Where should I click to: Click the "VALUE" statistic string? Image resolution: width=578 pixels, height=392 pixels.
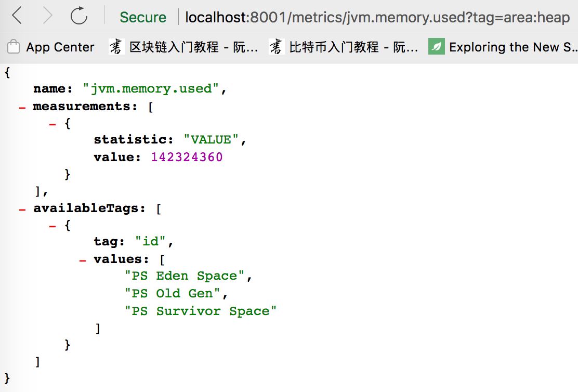coord(212,140)
